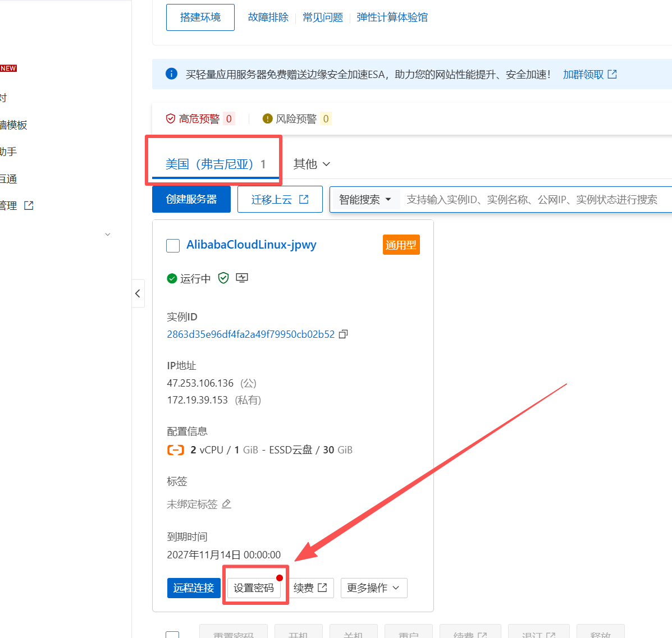Click the edit pencil next to 未绑定标签

pyautogui.click(x=227, y=504)
